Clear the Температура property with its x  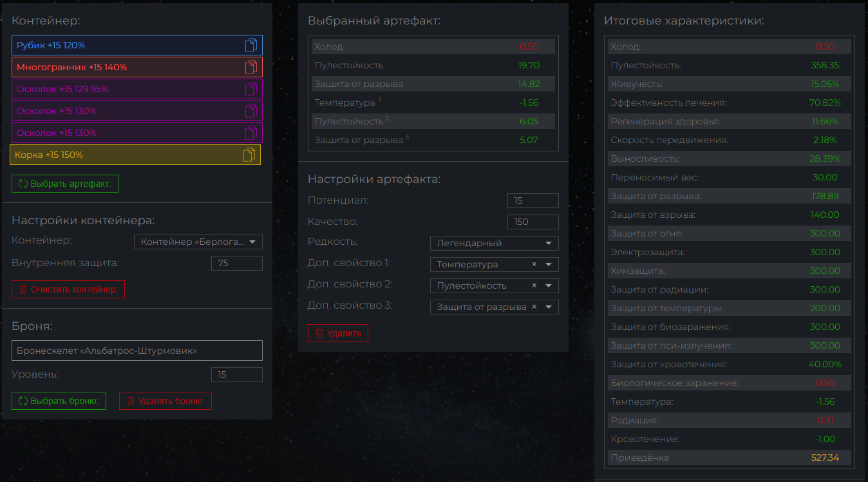pos(534,264)
